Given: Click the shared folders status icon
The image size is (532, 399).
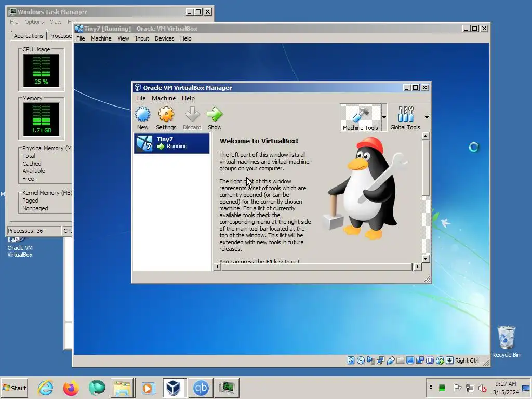Looking at the screenshot, I should coord(400,361).
